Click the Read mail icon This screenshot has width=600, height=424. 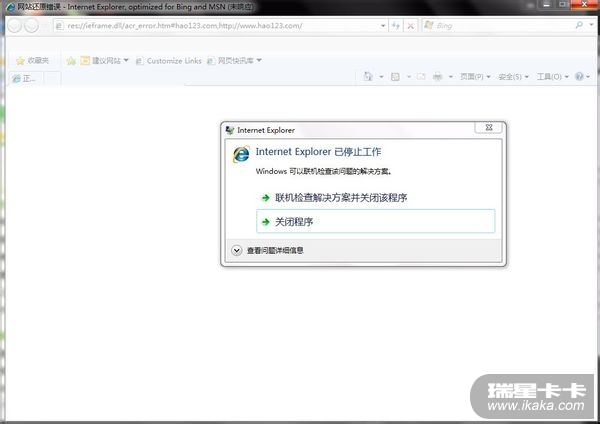(x=421, y=77)
